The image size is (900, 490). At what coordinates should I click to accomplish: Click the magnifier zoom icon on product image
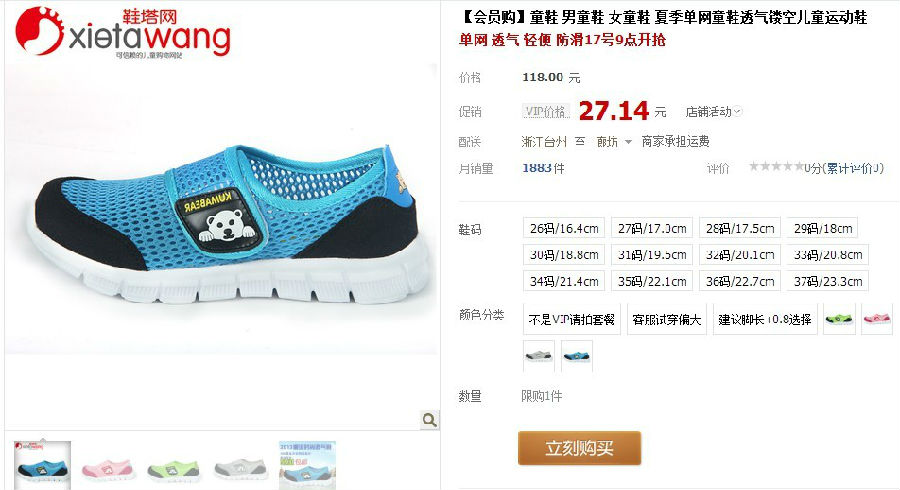click(x=429, y=420)
